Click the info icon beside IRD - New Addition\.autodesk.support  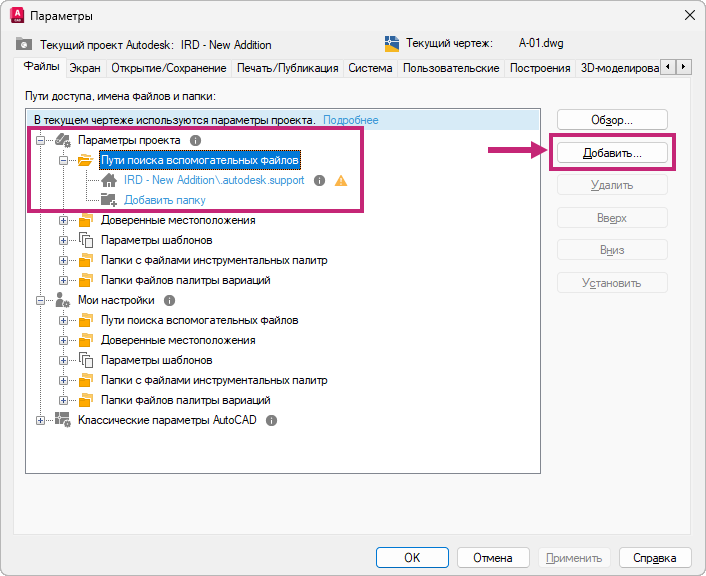[319, 181]
